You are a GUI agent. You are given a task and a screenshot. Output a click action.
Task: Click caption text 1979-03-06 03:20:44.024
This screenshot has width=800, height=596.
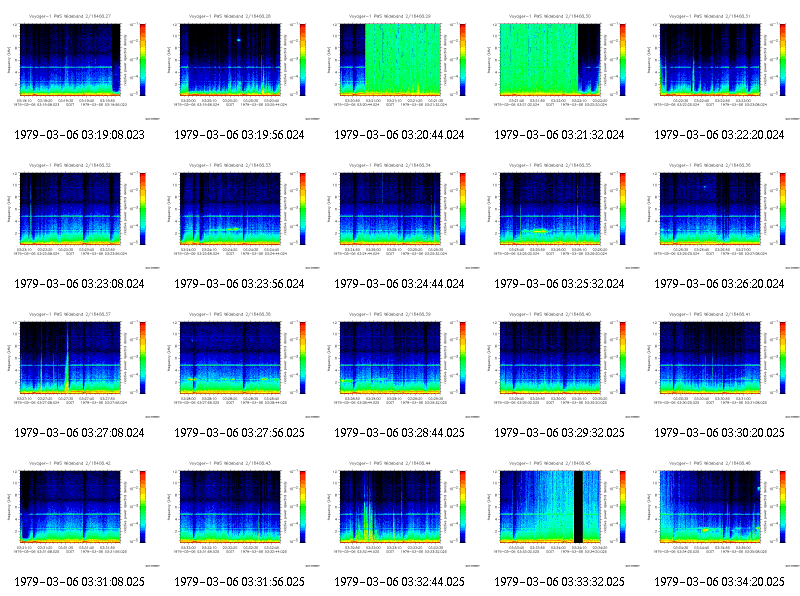[399, 135]
